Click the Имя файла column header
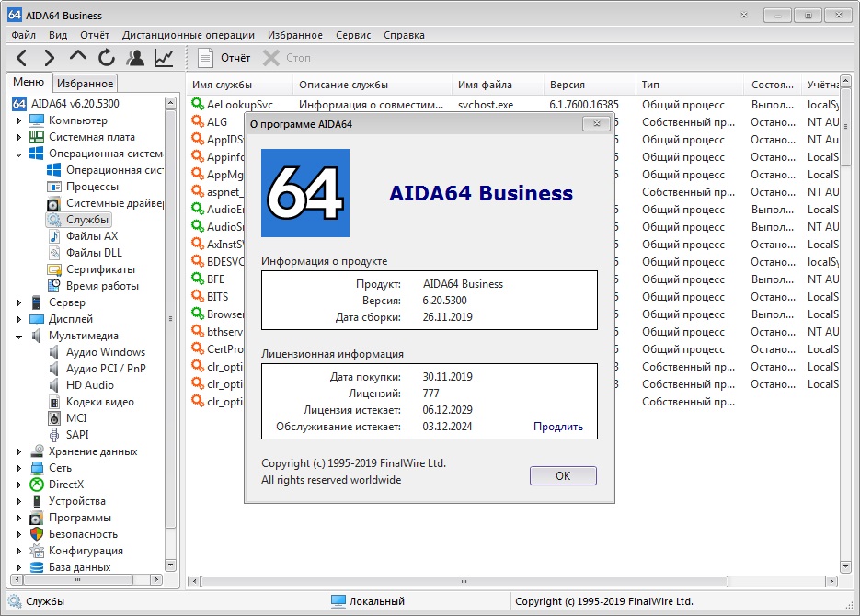860x616 pixels. pos(498,85)
